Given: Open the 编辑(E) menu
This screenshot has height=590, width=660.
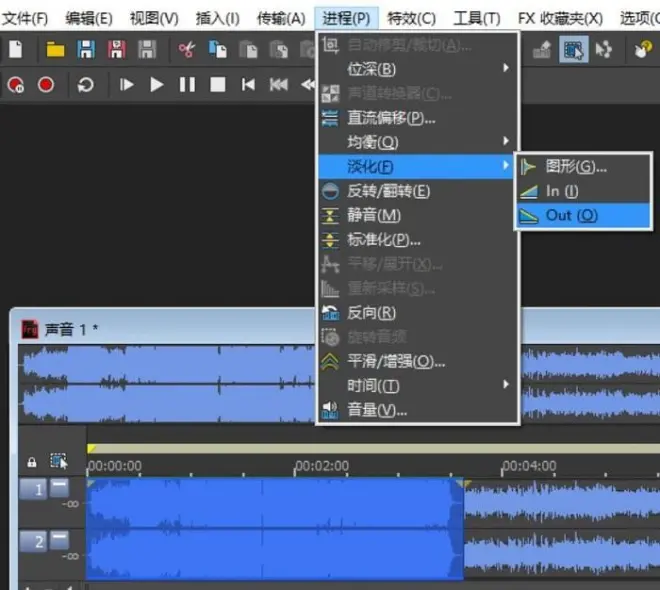Looking at the screenshot, I should coord(89,19).
